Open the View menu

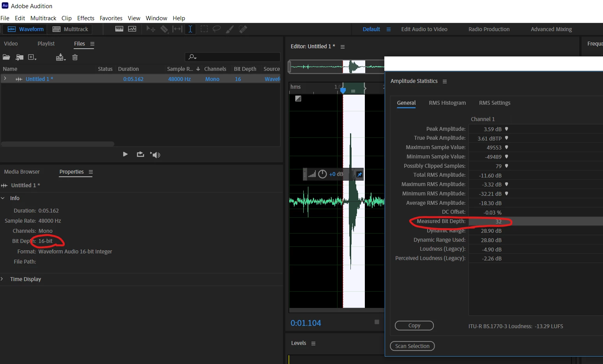pyautogui.click(x=134, y=18)
